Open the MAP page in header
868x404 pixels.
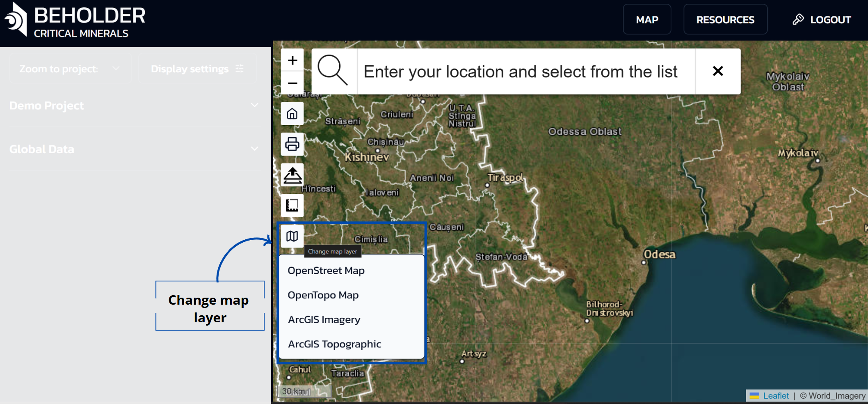point(647,20)
